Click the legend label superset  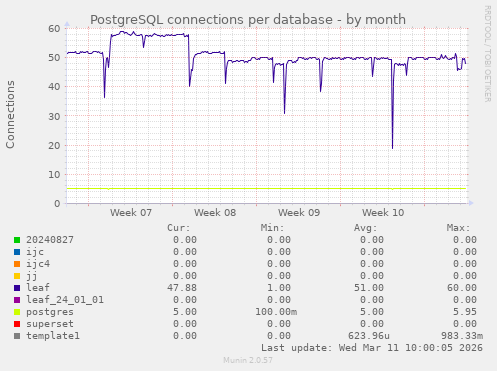[50, 324]
